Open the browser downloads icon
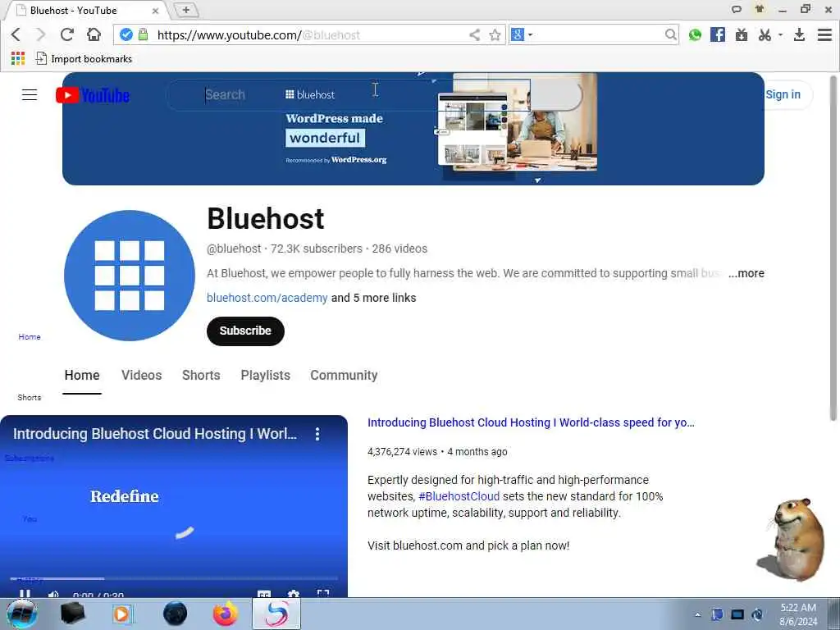Image resolution: width=840 pixels, height=630 pixels. click(x=799, y=34)
